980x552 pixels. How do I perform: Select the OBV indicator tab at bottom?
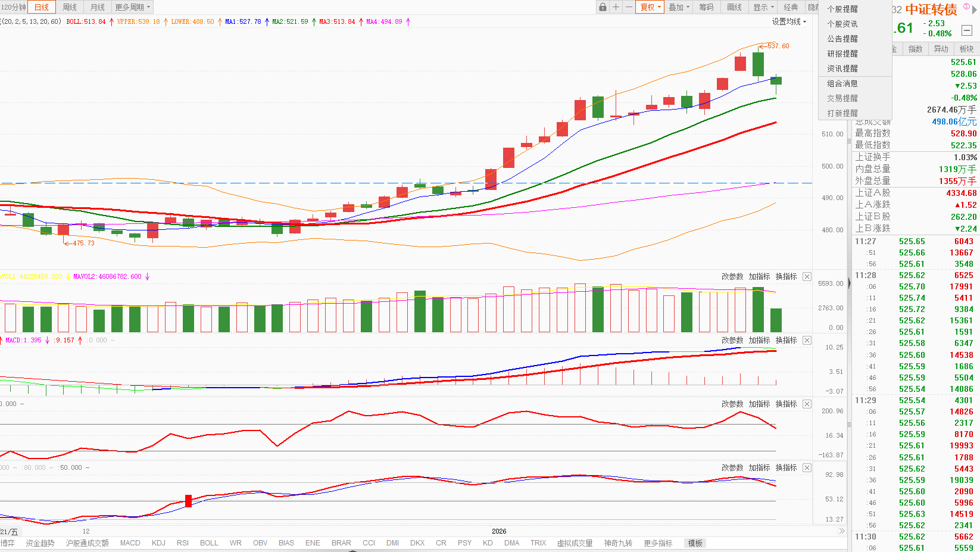coord(260,543)
